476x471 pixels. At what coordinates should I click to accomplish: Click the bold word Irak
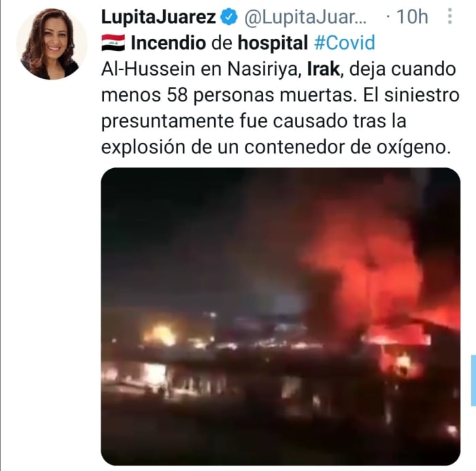click(x=323, y=69)
